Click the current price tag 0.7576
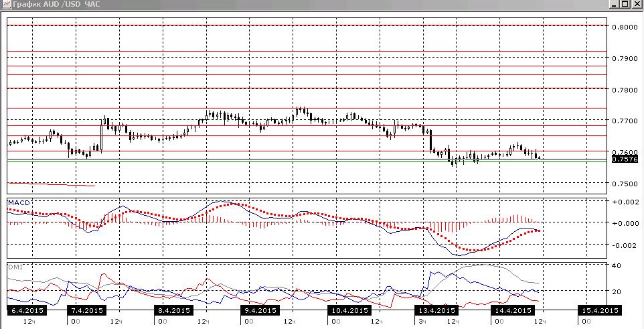Image resolution: width=644 pixels, height=329 pixels. point(625,159)
